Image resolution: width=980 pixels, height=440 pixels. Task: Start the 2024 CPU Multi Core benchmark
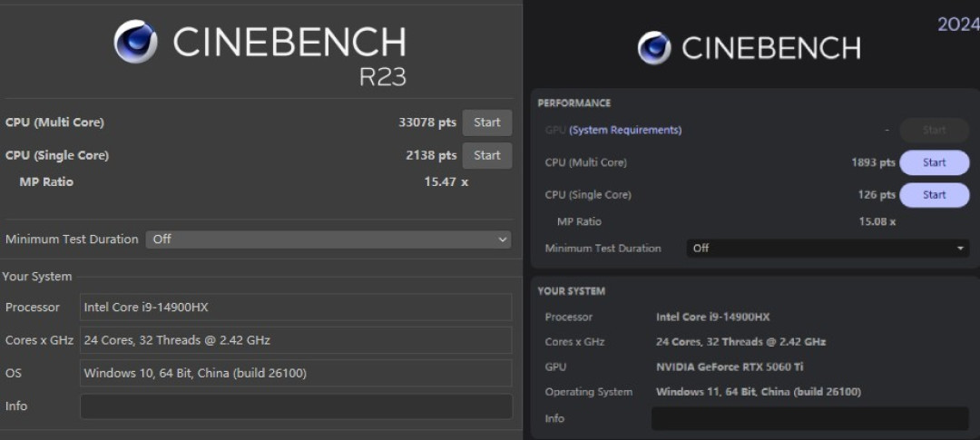pyautogui.click(x=934, y=162)
